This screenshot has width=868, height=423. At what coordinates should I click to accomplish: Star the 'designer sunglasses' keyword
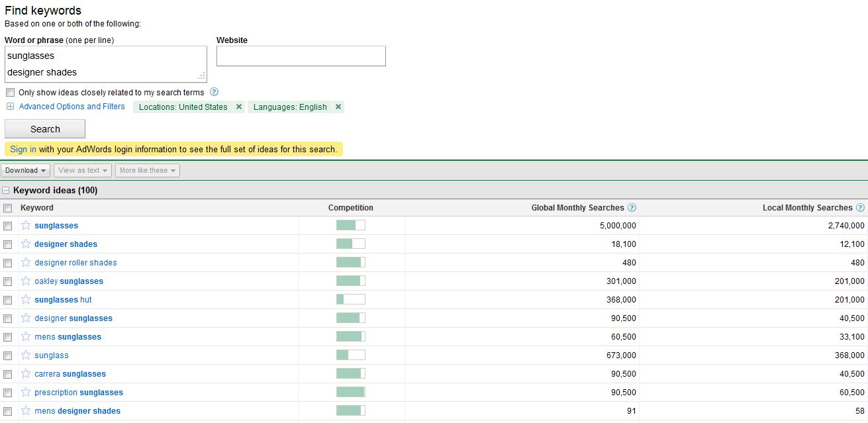26,318
